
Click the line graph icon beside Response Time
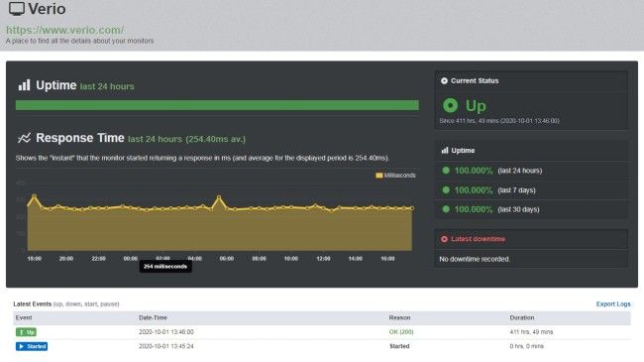(24, 138)
